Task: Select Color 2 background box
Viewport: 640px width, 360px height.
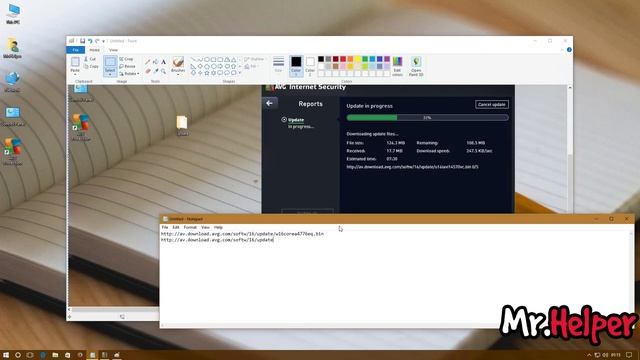Action: 310,66
